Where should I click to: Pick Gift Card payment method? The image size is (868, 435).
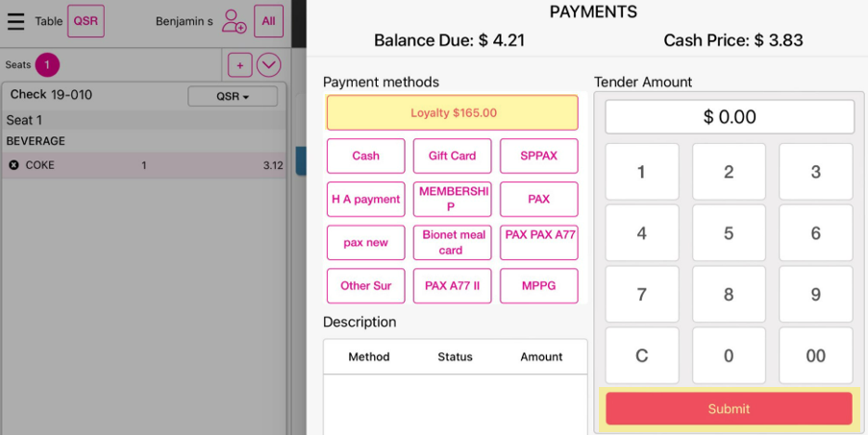tap(452, 156)
